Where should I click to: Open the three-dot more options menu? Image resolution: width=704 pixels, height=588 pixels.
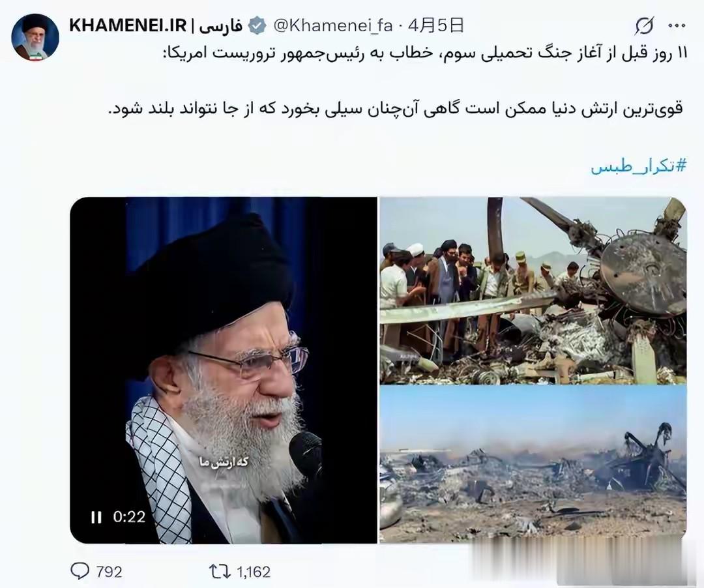coord(677,26)
